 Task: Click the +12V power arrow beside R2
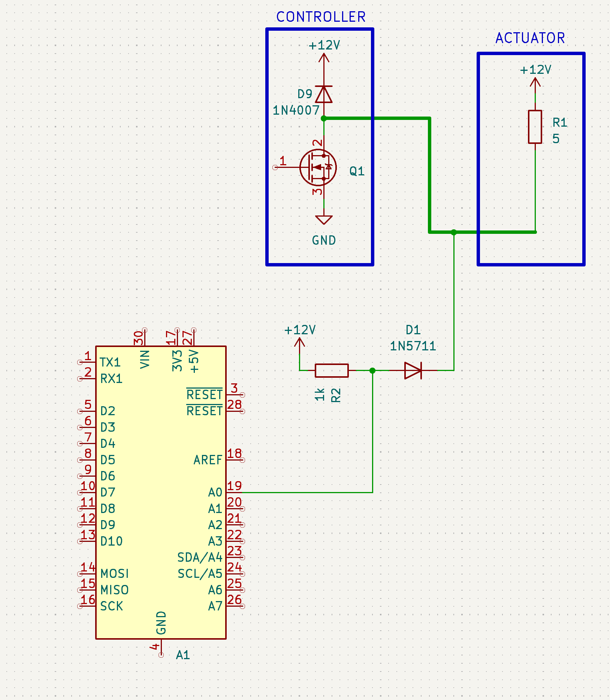click(299, 343)
